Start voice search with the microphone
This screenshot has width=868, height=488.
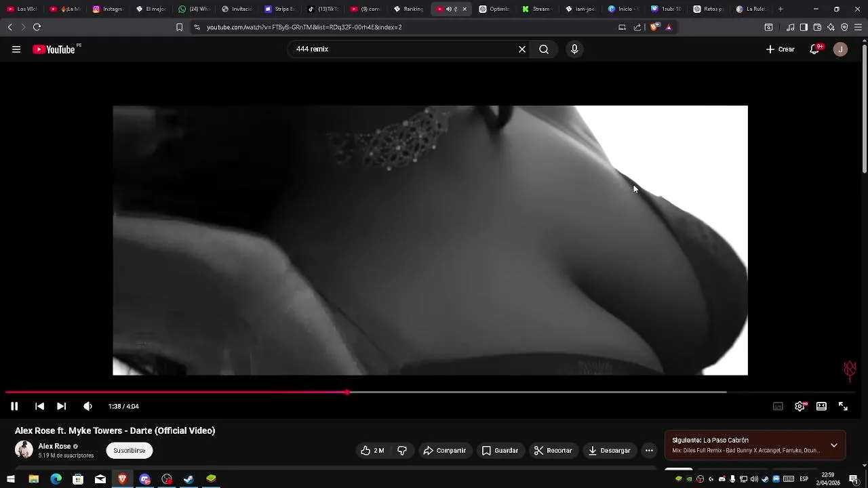pyautogui.click(x=574, y=49)
